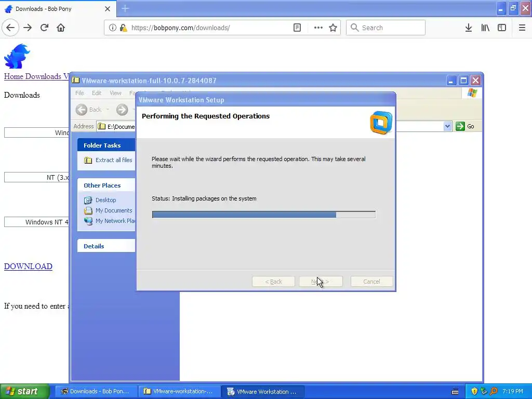Open My Documents under Other Places

[114, 210]
